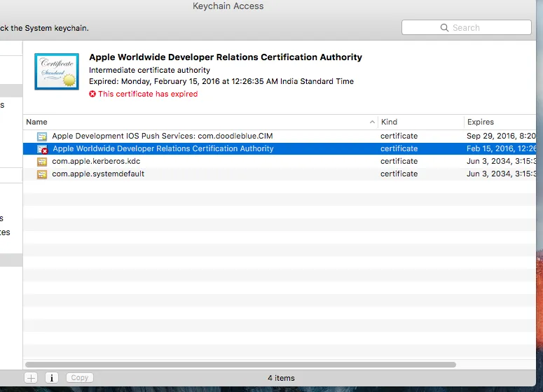Click the expiry date of com.apple.kerberos.kdc
The height and width of the screenshot is (392, 543).
click(501, 161)
